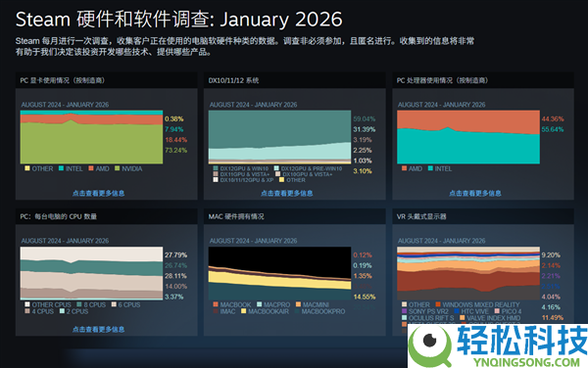Click the NVIDIA legend swatch

[x=117, y=168]
